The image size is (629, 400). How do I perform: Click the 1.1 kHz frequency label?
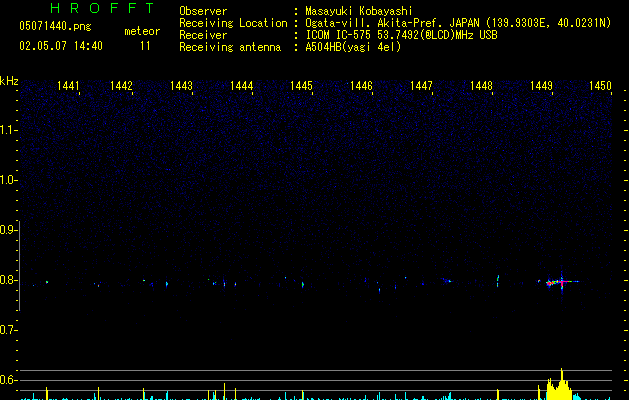[x=8, y=130]
